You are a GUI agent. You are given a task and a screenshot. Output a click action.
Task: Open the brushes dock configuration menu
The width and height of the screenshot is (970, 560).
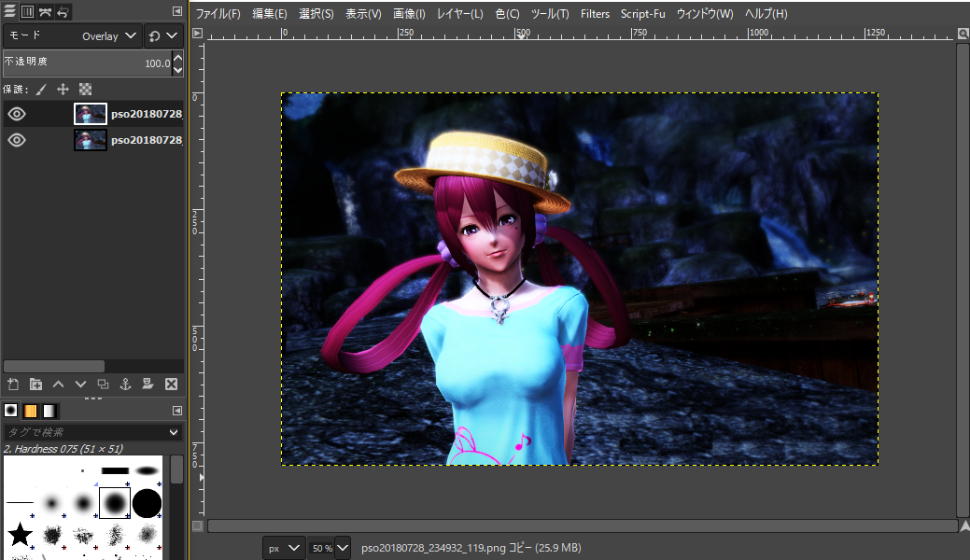[177, 411]
